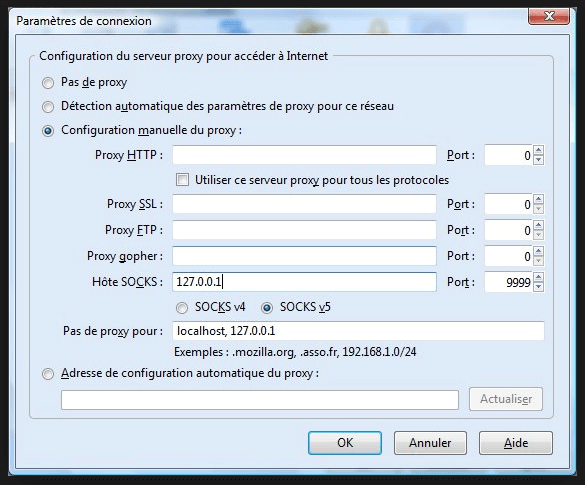The width and height of the screenshot is (585, 485).
Task: Open help via the Aide button
Action: point(516,443)
